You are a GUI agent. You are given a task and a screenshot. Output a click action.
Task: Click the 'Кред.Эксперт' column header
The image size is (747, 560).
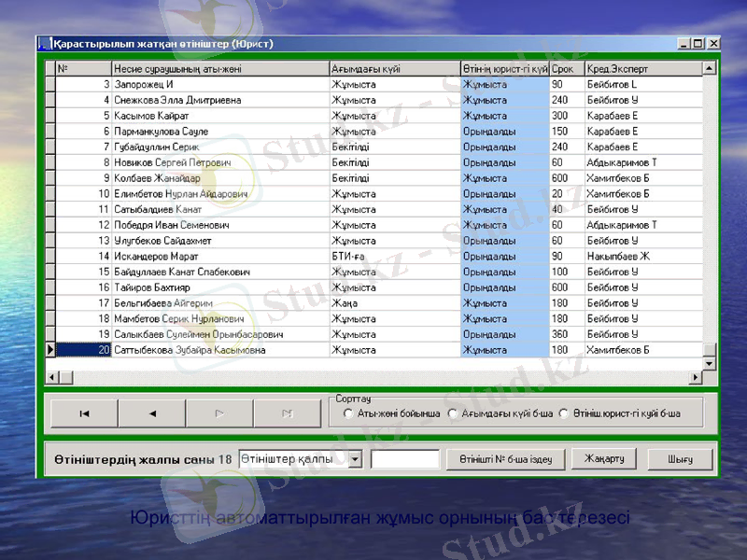(x=642, y=69)
